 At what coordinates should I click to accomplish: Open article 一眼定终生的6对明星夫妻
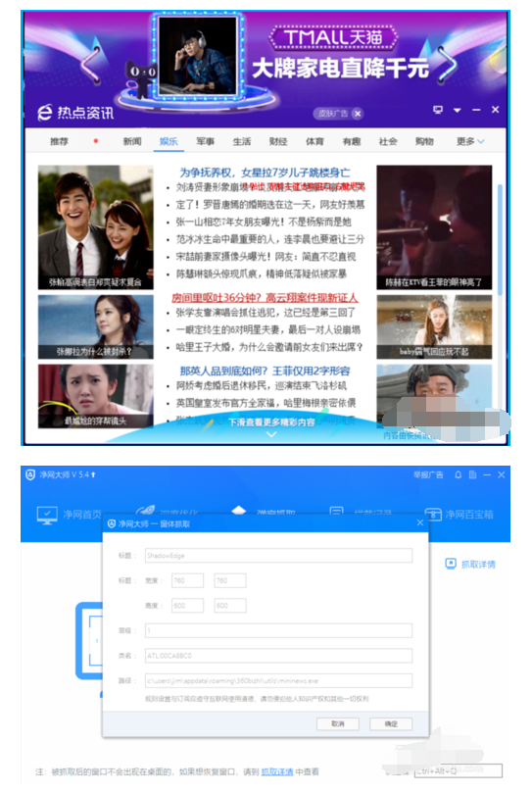(x=268, y=329)
